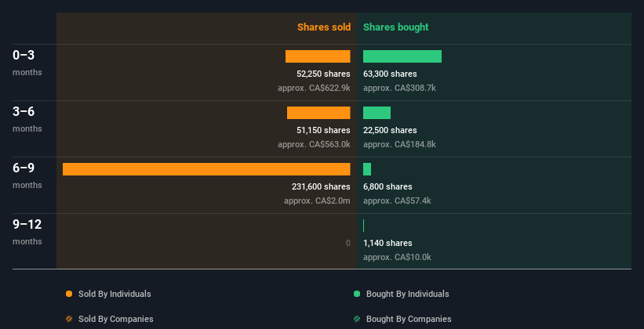Click the 9–12 months thin green bought bar
Viewport: 644px width, 329px height.
[x=363, y=226]
